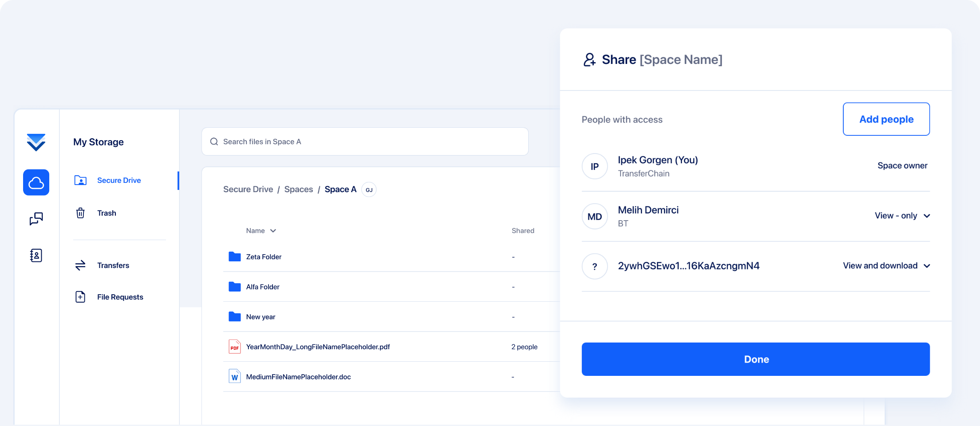This screenshot has width=980, height=426.
Task: Open File Requests section
Action: 120,297
